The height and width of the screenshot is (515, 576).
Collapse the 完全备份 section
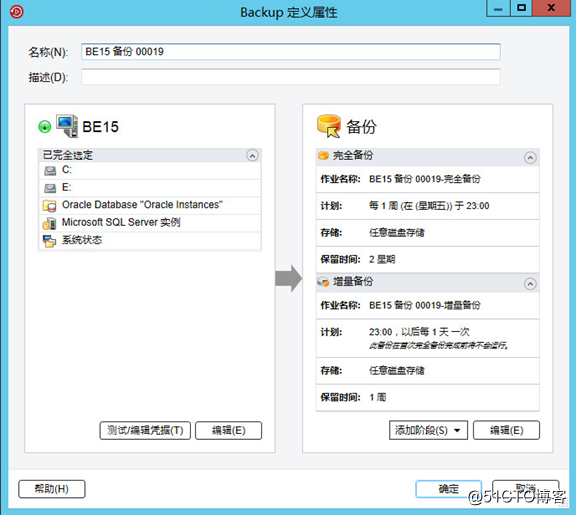coord(530,158)
